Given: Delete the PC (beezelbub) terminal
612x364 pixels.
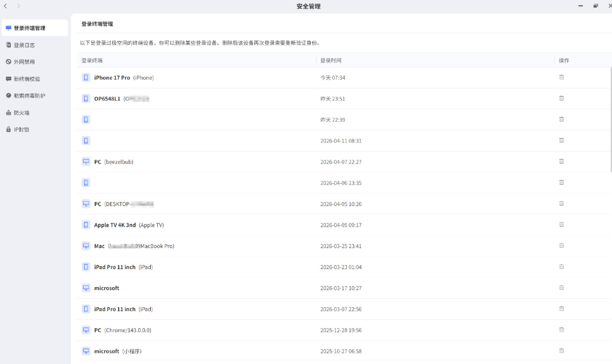Looking at the screenshot, I should (x=561, y=161).
